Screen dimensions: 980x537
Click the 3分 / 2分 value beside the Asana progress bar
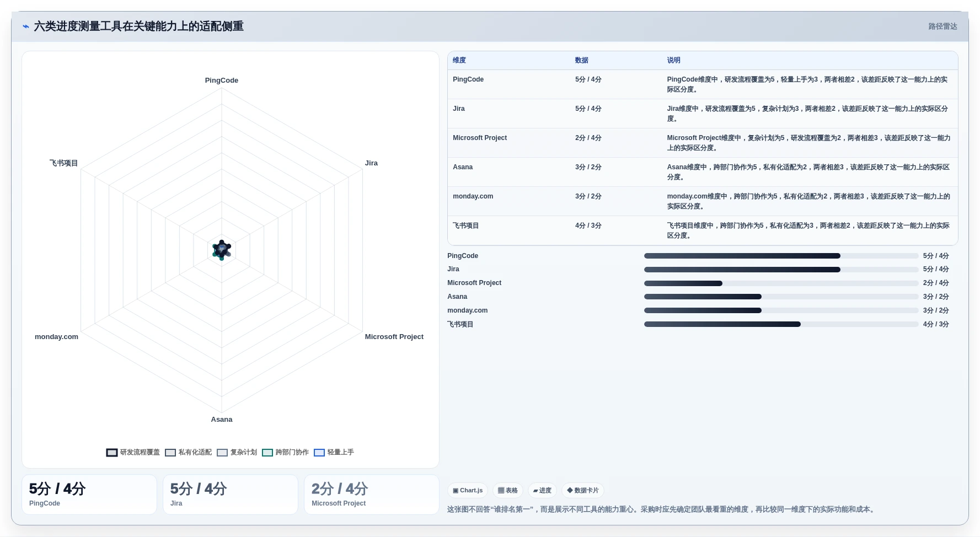click(x=936, y=297)
